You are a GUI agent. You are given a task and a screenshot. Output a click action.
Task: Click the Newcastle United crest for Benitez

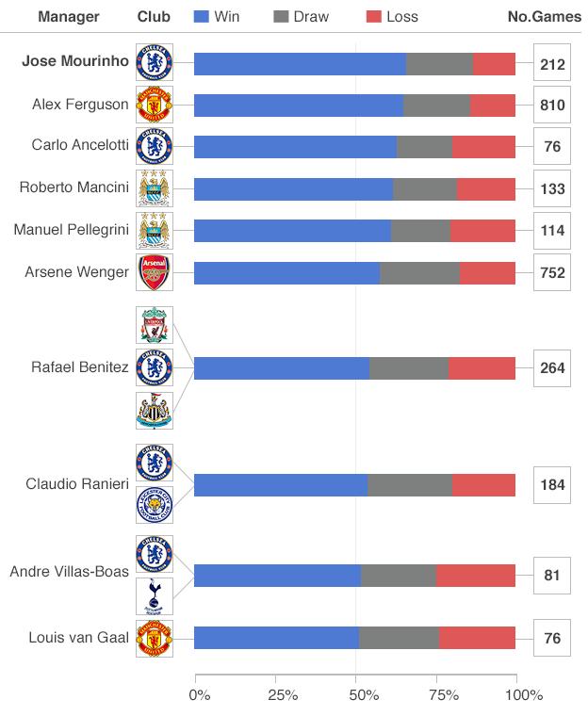(155, 411)
